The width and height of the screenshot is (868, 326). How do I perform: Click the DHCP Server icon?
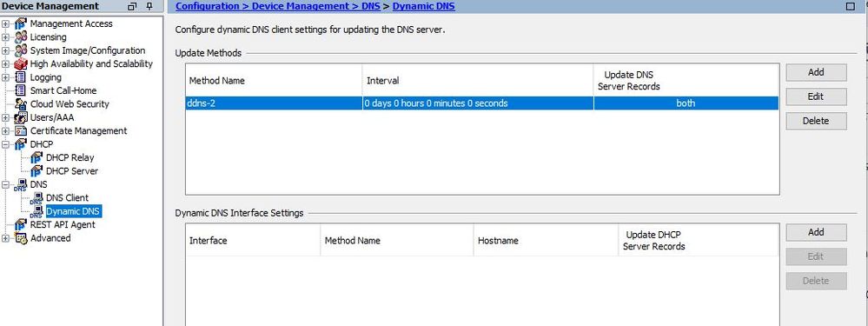(36, 171)
